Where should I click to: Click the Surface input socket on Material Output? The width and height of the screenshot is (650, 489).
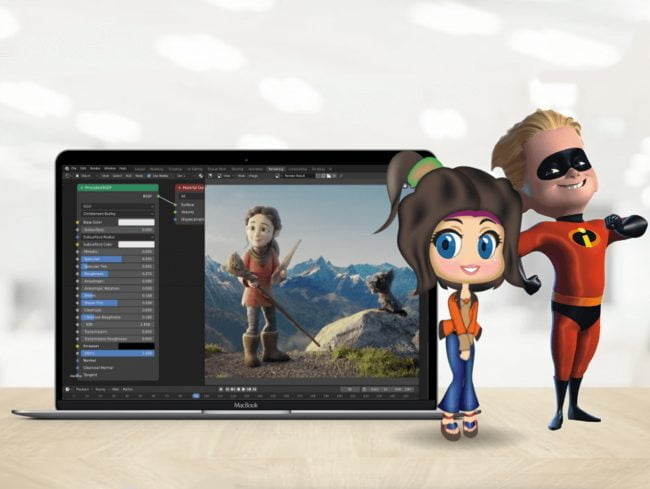pyautogui.click(x=177, y=204)
